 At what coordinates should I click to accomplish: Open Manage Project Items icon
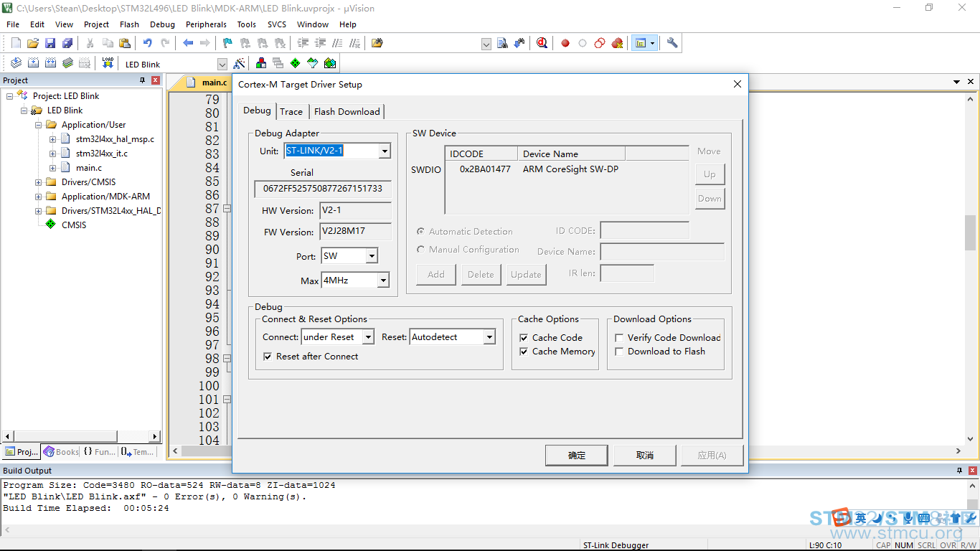(261, 63)
